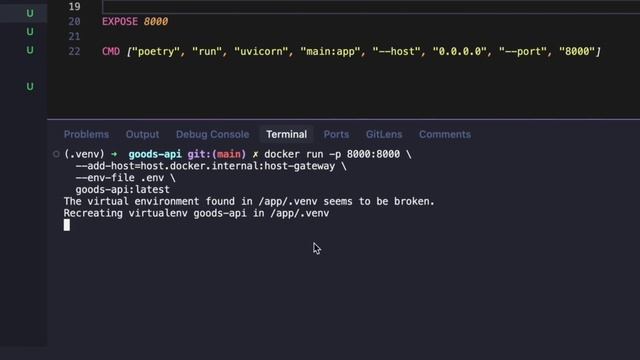
Task: Click the (.venv) prefix in the terminal prompt
Action: (84, 154)
